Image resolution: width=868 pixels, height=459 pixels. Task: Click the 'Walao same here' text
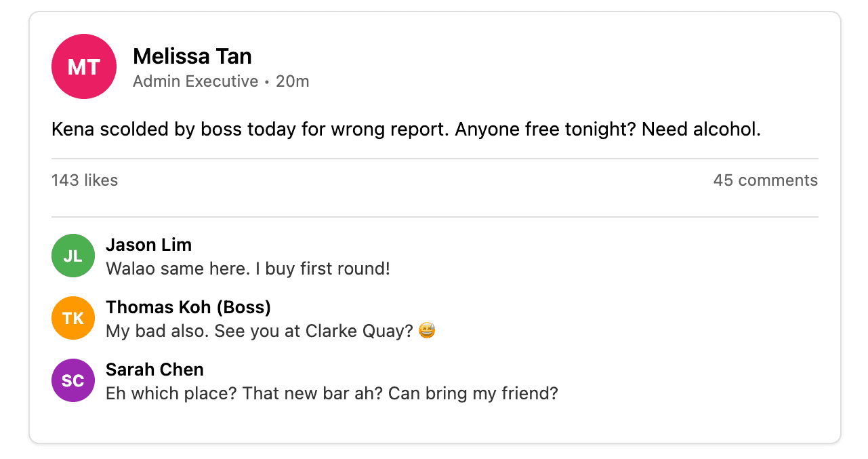(x=178, y=269)
